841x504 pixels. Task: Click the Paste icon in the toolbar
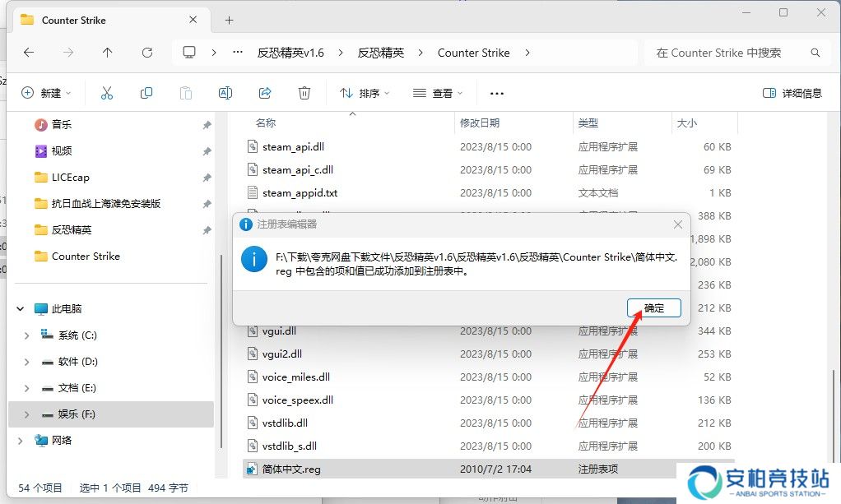point(185,92)
